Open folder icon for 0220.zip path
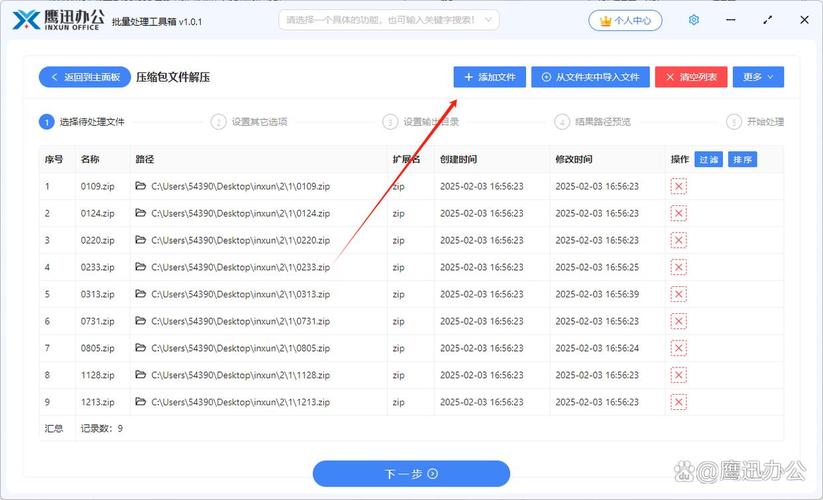This screenshot has width=823, height=500. click(140, 240)
